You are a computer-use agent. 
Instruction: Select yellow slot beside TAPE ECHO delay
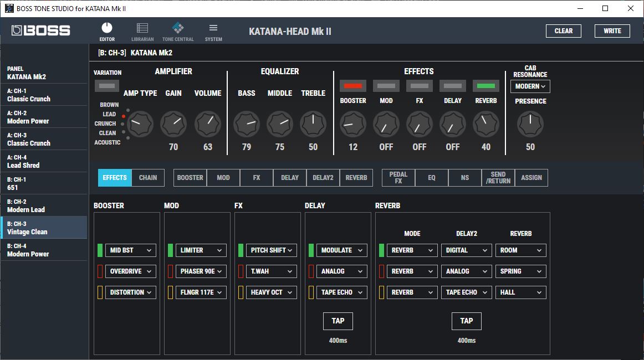[x=311, y=292]
